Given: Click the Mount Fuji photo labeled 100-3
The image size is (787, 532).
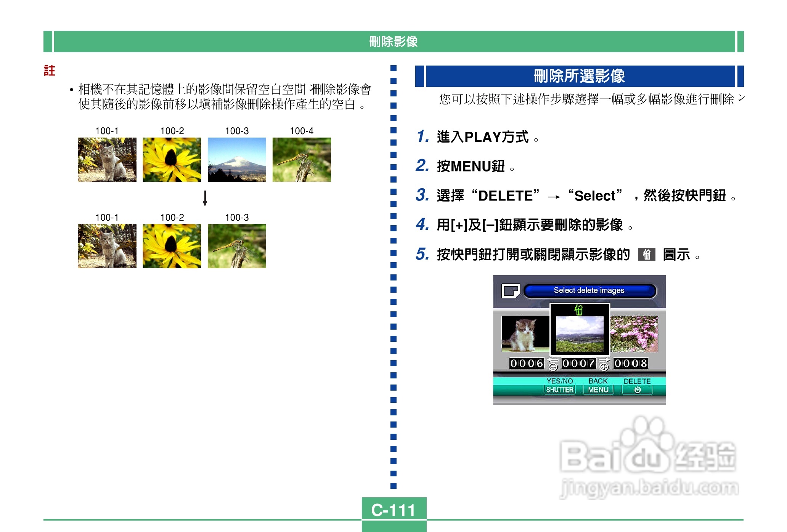Looking at the screenshot, I should click(x=237, y=160).
